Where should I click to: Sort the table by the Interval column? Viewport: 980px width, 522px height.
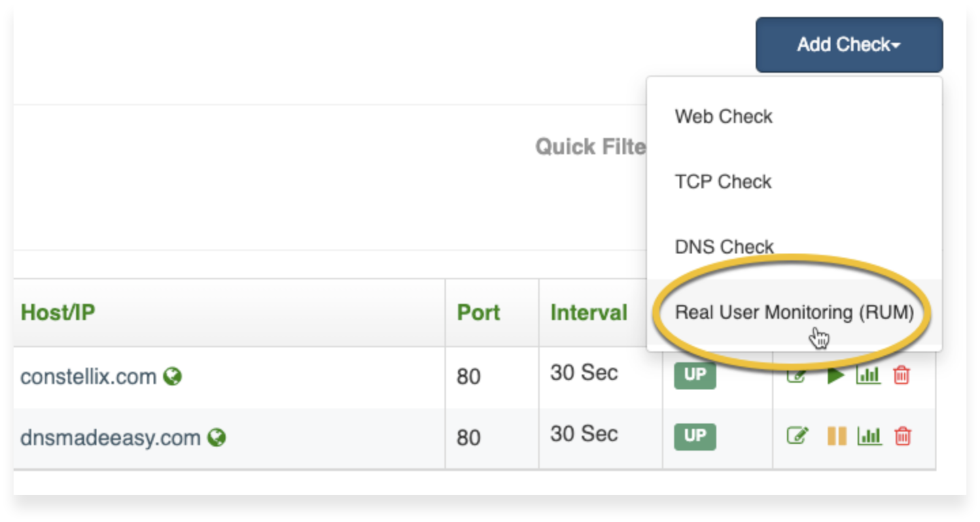point(589,313)
